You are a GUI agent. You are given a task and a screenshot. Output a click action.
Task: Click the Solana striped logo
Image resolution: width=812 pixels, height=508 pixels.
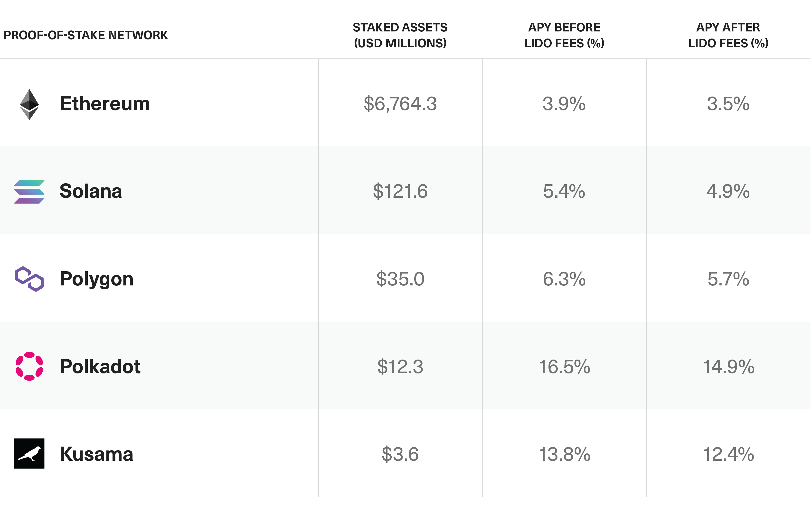pos(29,192)
